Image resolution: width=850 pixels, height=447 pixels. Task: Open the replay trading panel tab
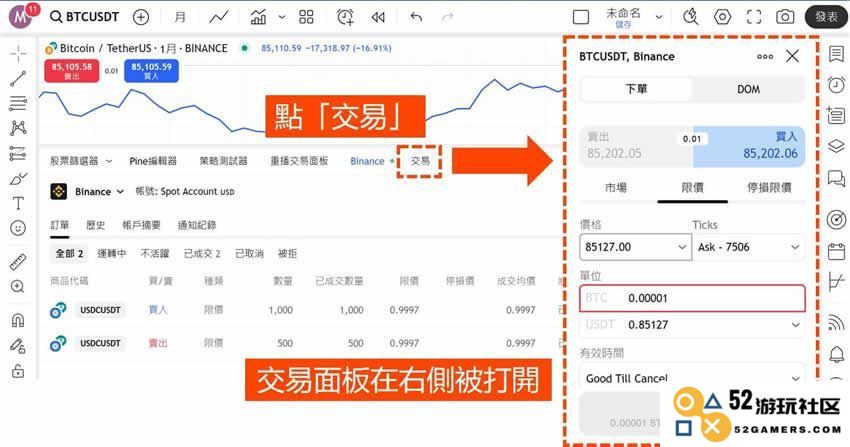(x=299, y=161)
